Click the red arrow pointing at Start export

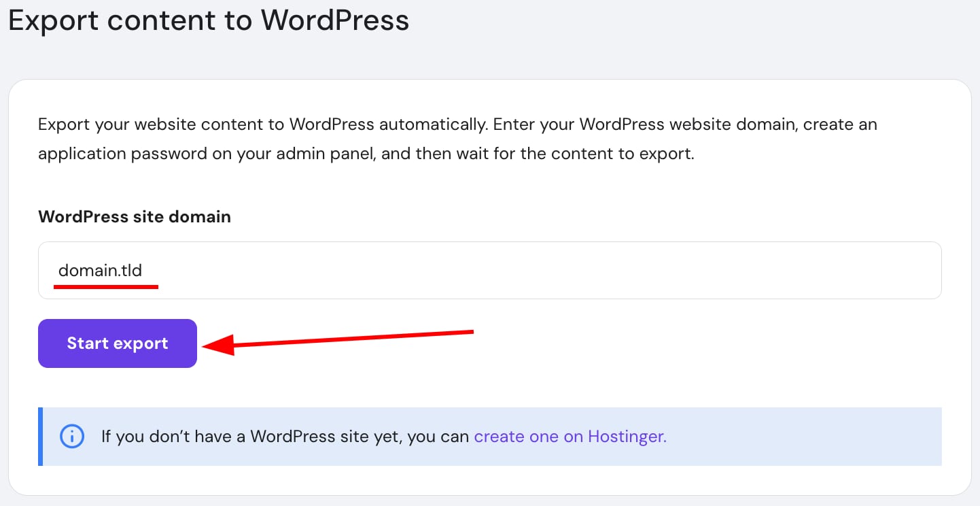point(353,339)
